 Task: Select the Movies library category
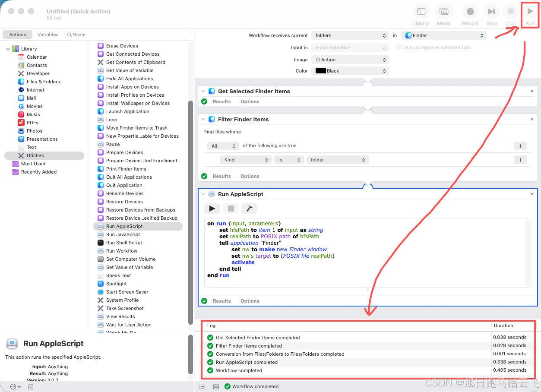click(35, 106)
